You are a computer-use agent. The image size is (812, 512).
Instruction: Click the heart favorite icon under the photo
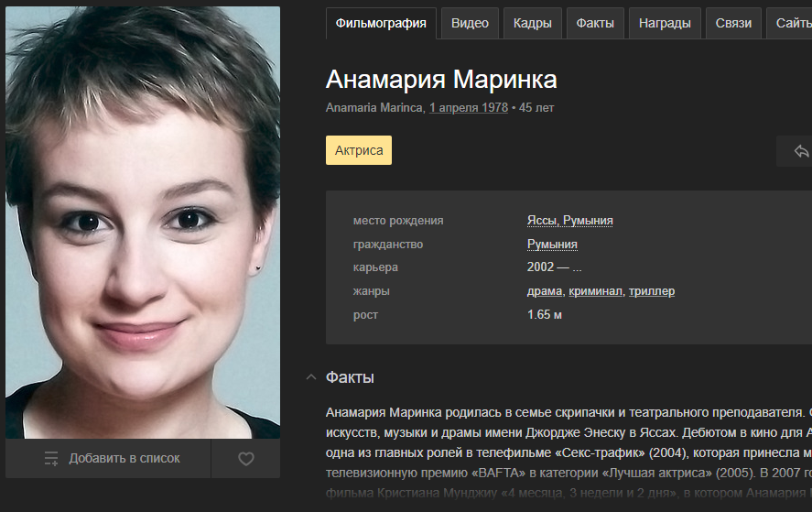[x=246, y=459]
